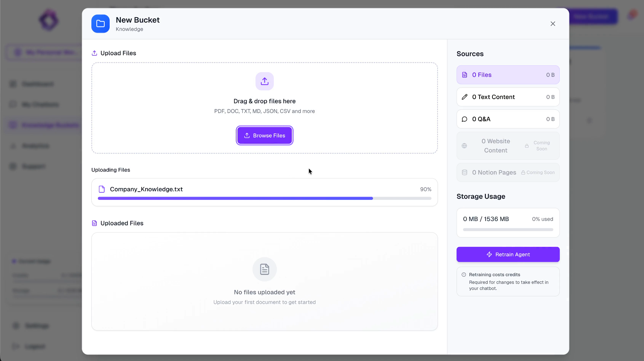Click the upload arrow icon in the drop zone

[x=264, y=81]
